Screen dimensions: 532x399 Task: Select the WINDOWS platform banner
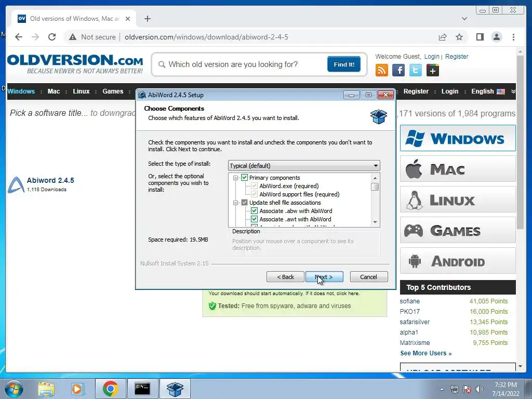point(458,138)
